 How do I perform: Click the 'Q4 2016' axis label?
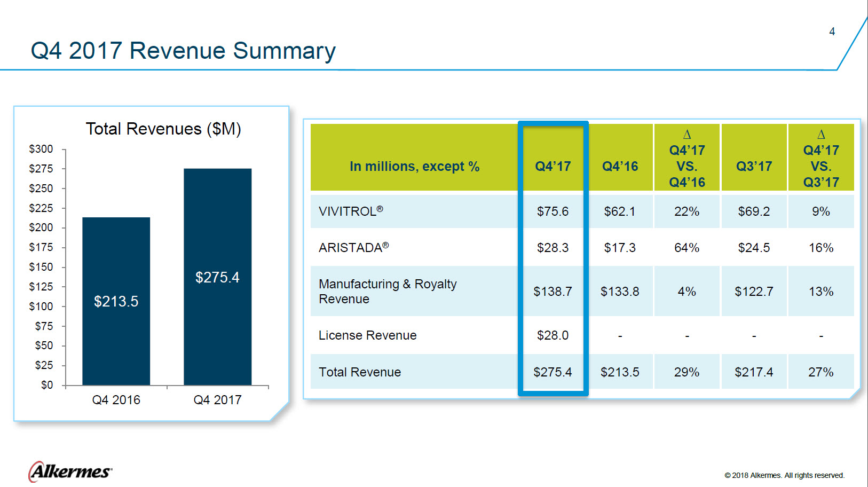116,400
